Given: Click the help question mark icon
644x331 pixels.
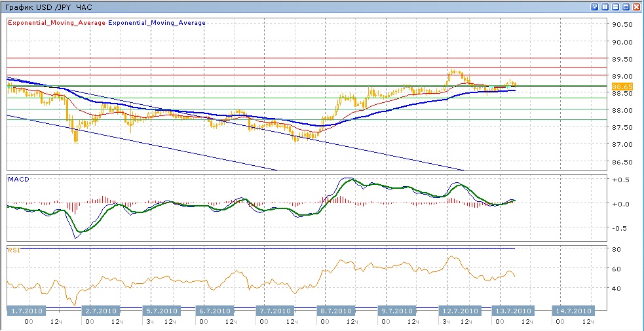Looking at the screenshot, I should coord(595,7).
